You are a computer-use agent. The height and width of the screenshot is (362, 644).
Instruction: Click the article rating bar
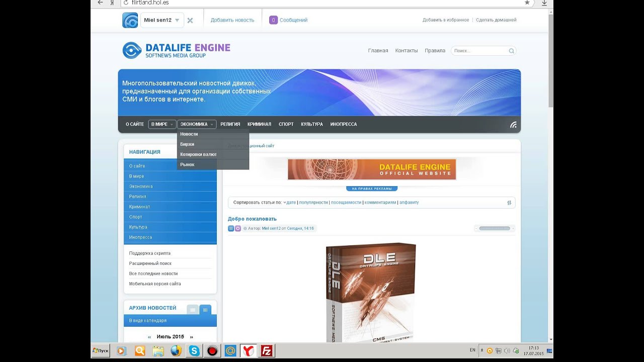495,228
